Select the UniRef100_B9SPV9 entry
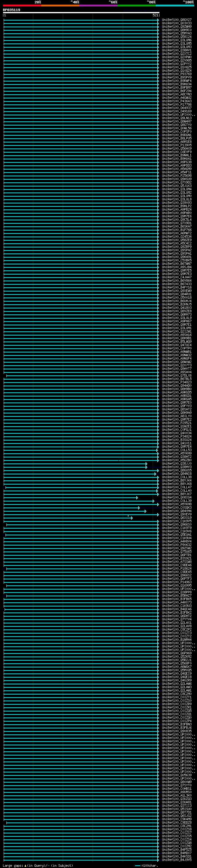 [176, 78]
